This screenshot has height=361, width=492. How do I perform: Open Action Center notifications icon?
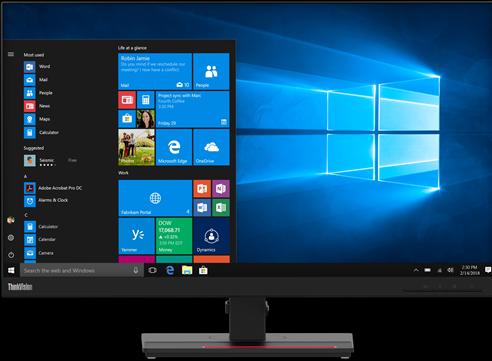(x=488, y=270)
